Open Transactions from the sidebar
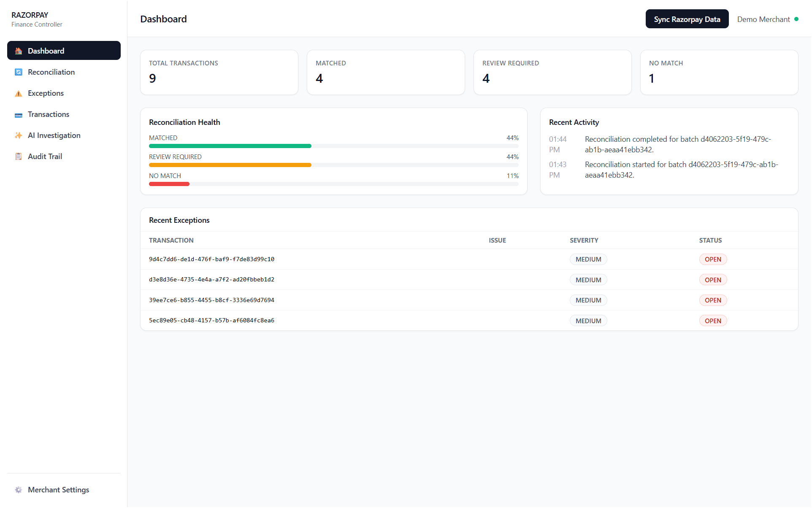This screenshot has height=508, width=812. point(64,114)
